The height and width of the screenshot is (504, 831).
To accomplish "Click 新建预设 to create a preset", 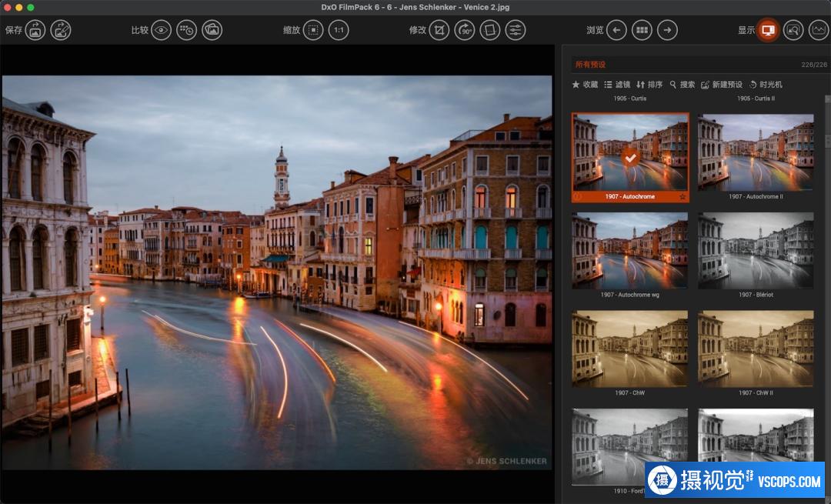I will click(721, 85).
